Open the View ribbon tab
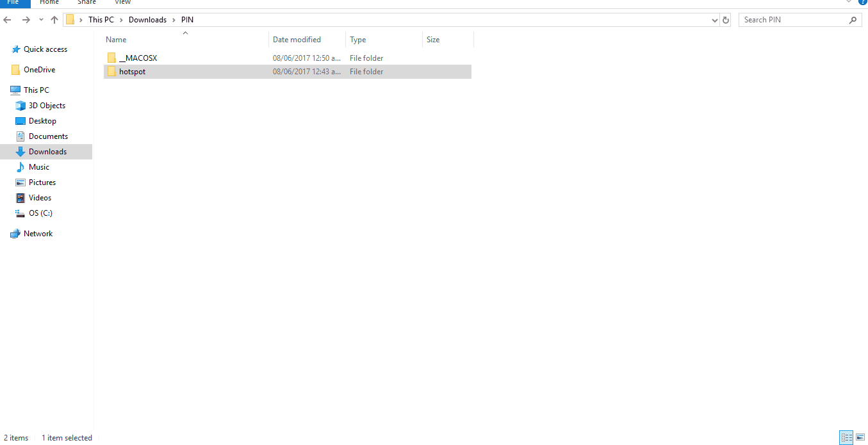Viewport: 868px width, 445px height. pos(122,3)
